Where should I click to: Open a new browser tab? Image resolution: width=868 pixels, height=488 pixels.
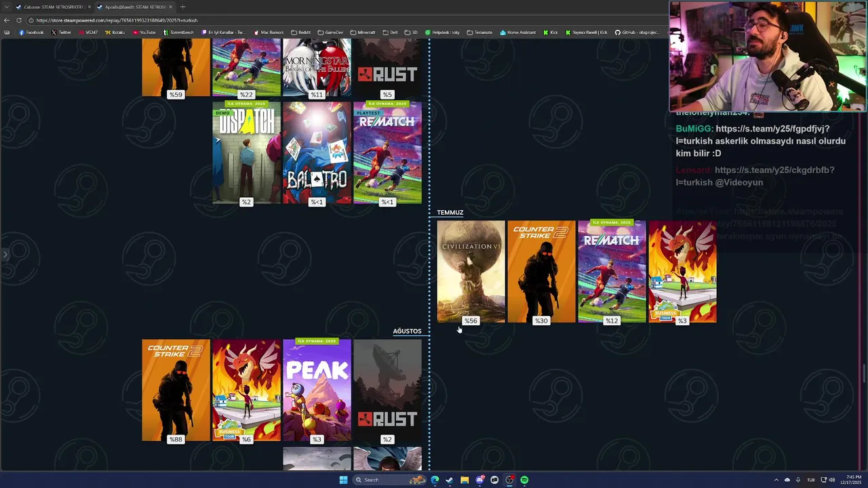click(x=182, y=7)
